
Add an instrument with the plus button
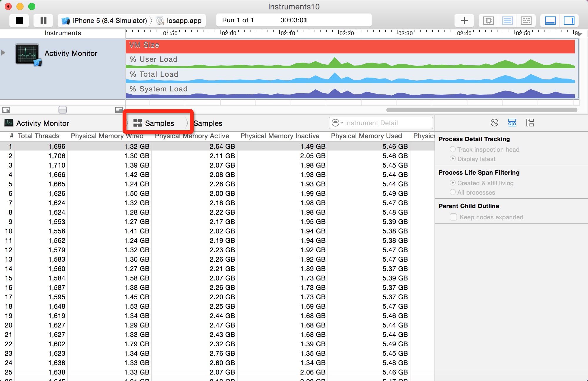click(x=464, y=21)
